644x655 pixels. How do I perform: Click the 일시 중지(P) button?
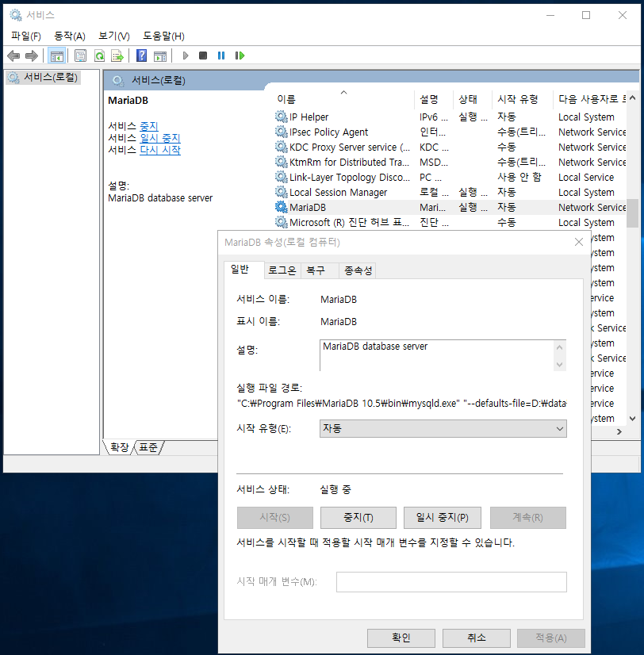[442, 518]
